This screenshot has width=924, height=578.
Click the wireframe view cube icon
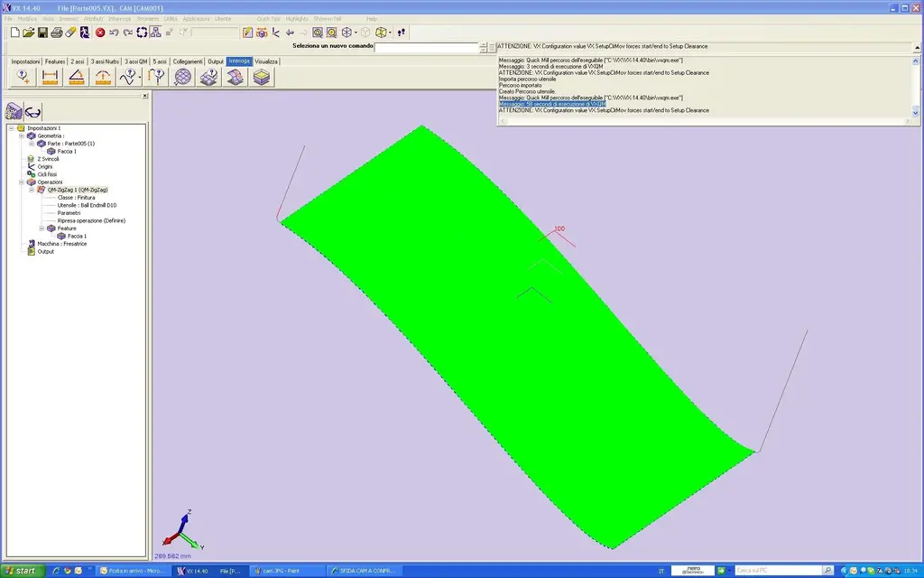pyautogui.click(x=346, y=33)
